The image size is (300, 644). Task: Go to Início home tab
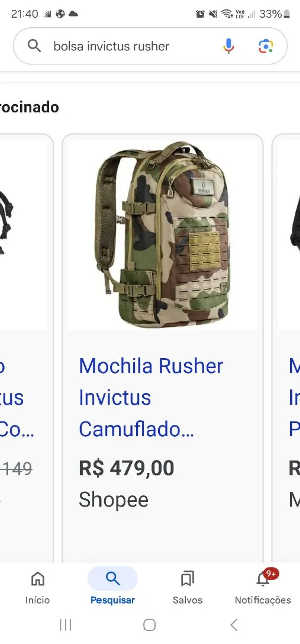pos(38,587)
